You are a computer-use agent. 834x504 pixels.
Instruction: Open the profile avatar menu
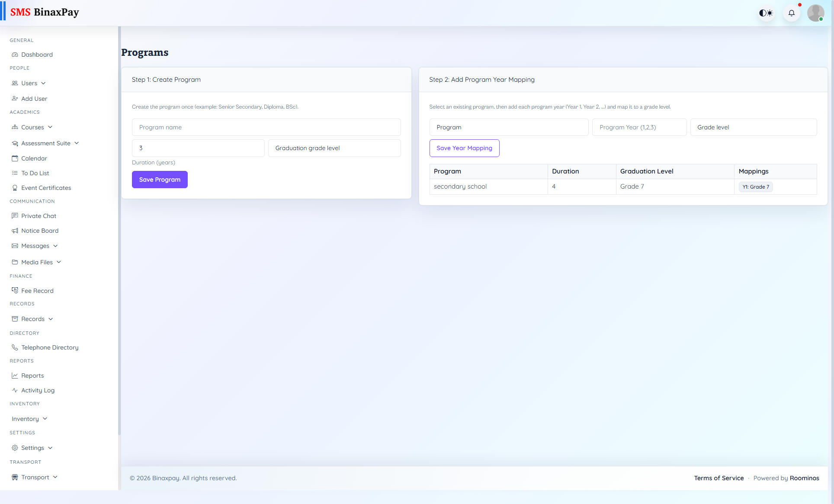pyautogui.click(x=816, y=13)
